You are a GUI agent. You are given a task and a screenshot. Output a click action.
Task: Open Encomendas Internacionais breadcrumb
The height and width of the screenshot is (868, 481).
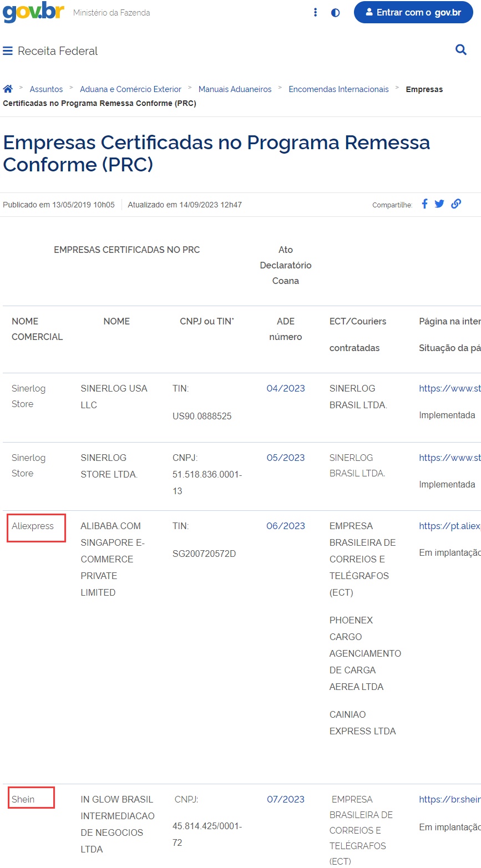(x=338, y=89)
